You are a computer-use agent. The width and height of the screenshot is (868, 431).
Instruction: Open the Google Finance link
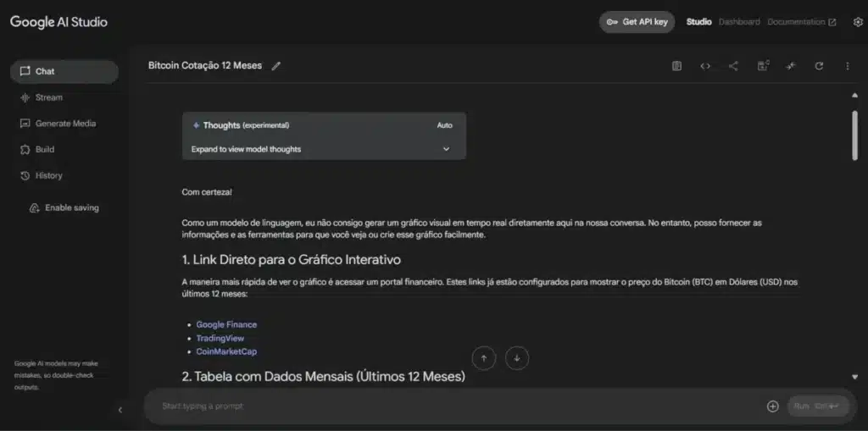click(x=226, y=325)
